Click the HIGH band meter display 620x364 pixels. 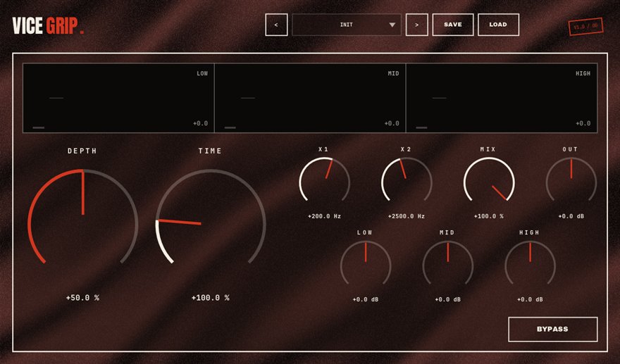(502, 98)
